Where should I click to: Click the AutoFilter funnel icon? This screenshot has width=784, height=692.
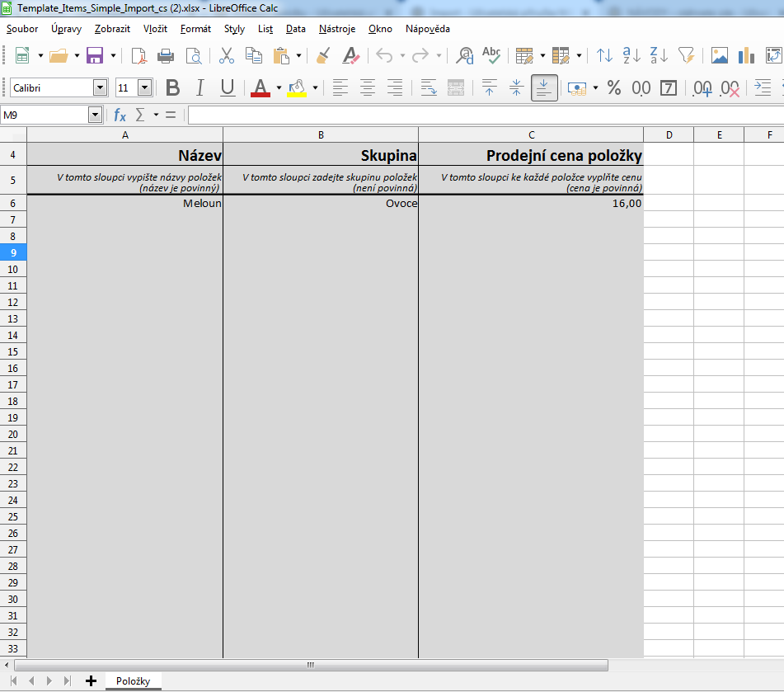pyautogui.click(x=687, y=55)
